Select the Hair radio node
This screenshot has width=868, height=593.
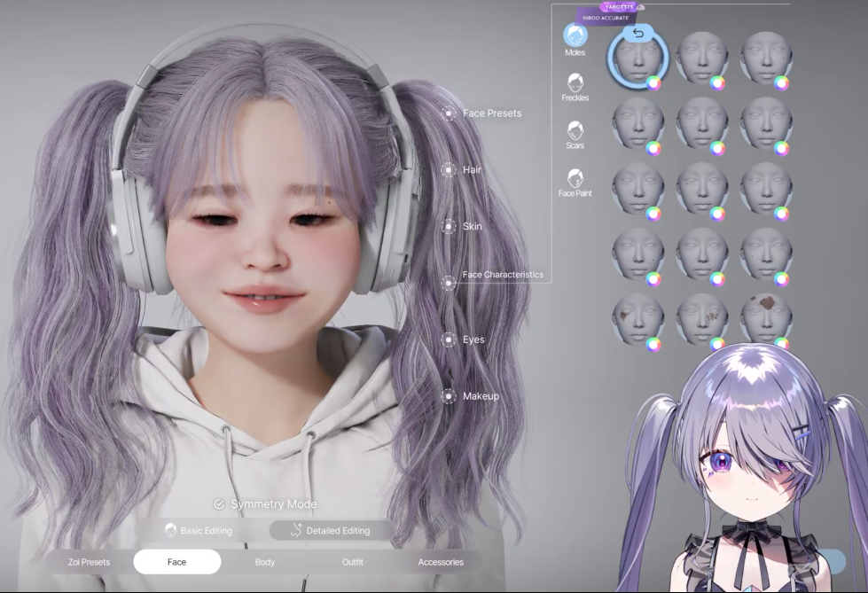click(x=449, y=169)
